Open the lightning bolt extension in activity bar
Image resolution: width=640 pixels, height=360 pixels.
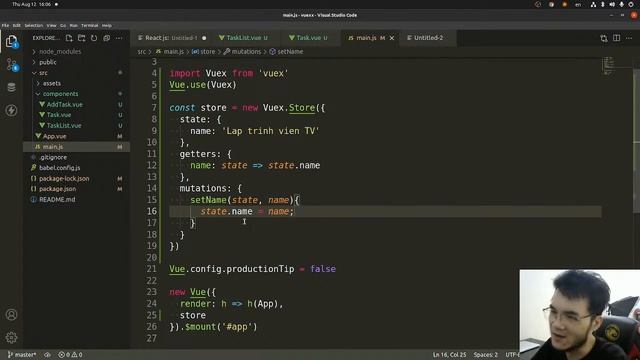11,110
